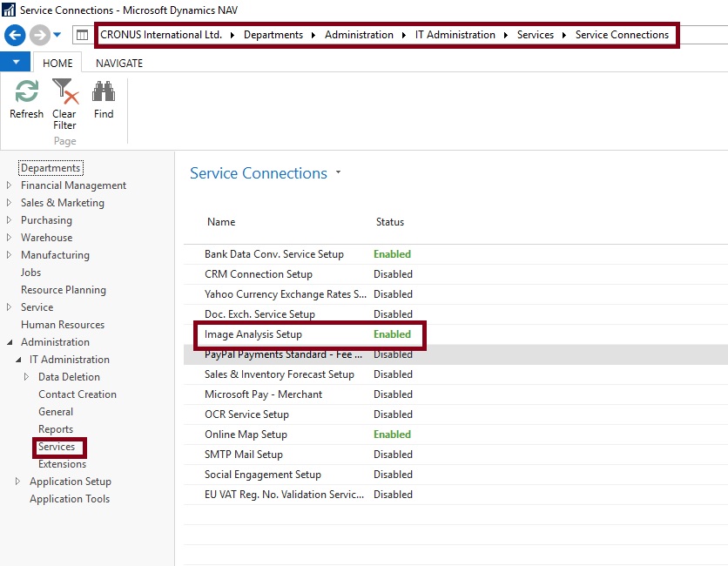Image resolution: width=728 pixels, height=566 pixels.
Task: Click Extensions in the navigation pane
Action: (x=62, y=464)
